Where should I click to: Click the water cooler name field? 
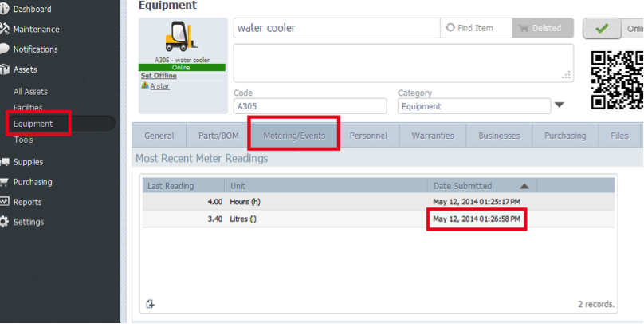point(337,28)
